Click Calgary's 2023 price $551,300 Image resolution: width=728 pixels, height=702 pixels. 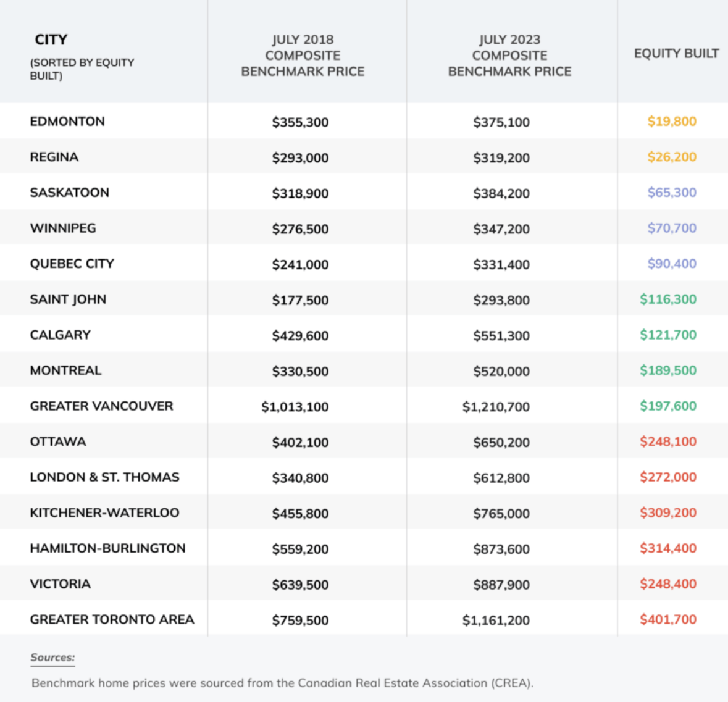click(x=501, y=336)
